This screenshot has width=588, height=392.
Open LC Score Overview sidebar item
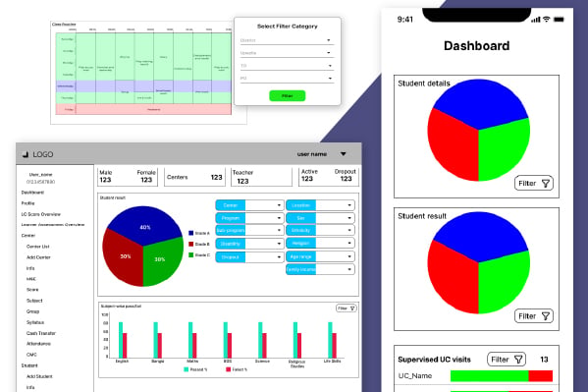[x=41, y=214]
